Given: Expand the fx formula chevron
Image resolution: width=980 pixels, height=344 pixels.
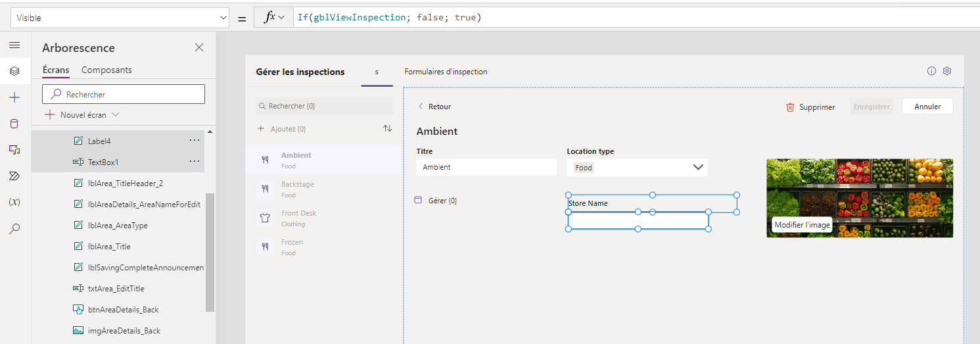Looking at the screenshot, I should [282, 18].
